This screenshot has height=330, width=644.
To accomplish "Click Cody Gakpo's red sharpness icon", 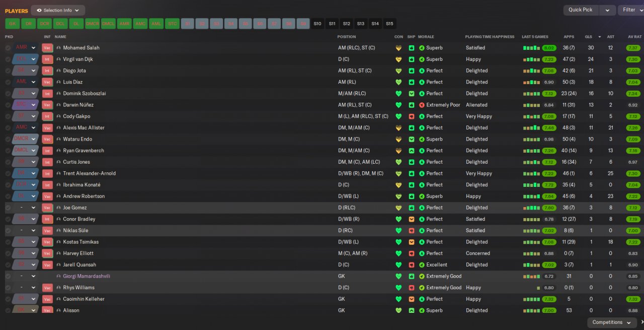I will click(x=411, y=116).
